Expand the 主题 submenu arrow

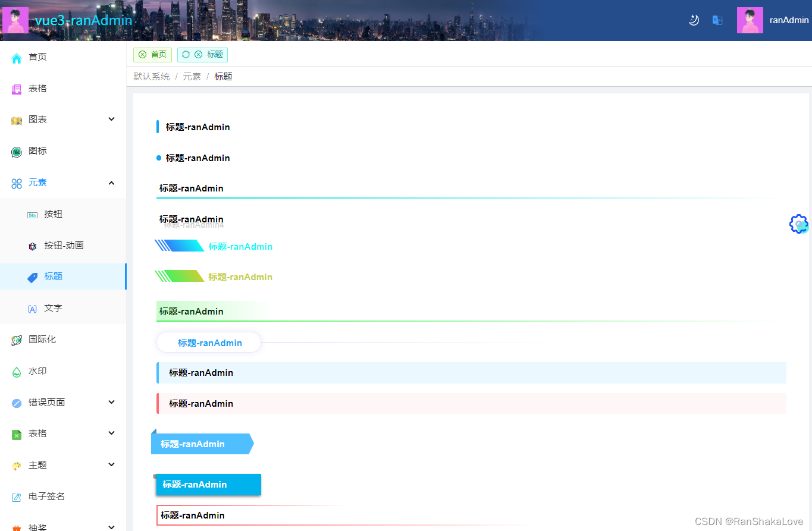click(111, 464)
